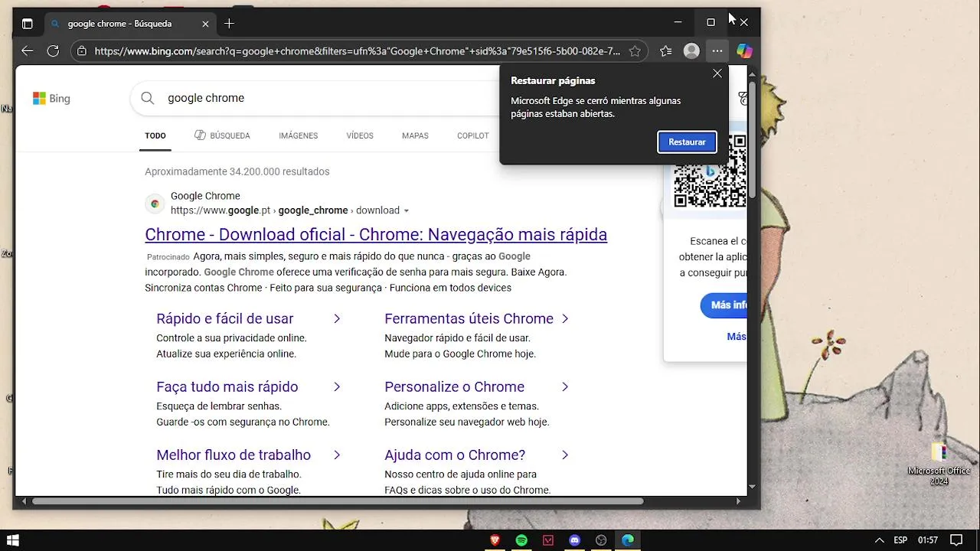
Task: Click Aproximadamente 34.200.000 resultados text
Action: pyautogui.click(x=237, y=171)
